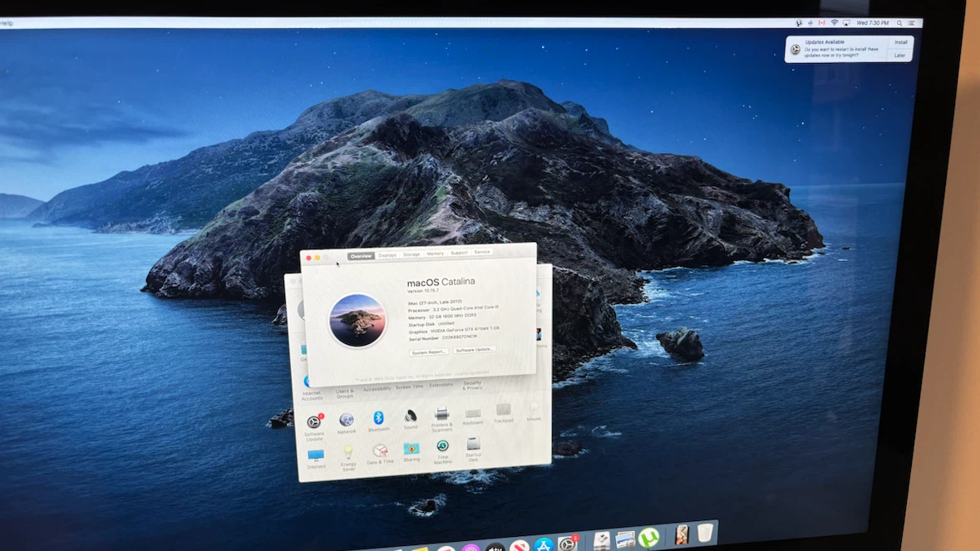The height and width of the screenshot is (551, 980).
Task: Switch to the Support tab
Action: (x=460, y=253)
